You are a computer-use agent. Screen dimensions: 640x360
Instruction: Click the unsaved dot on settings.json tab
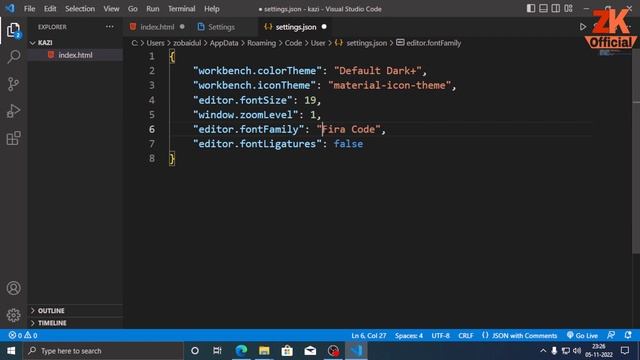click(324, 27)
